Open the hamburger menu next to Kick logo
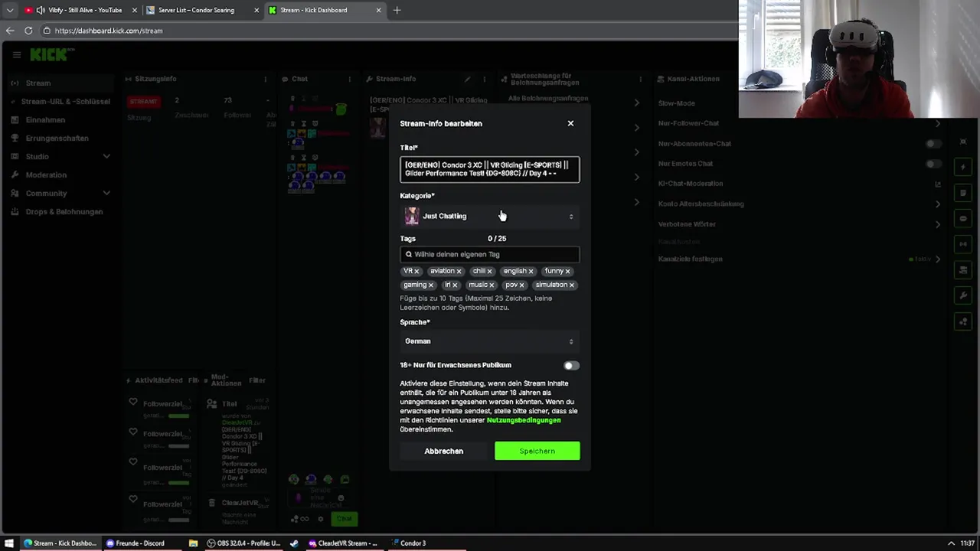The height and width of the screenshot is (551, 980). [x=16, y=54]
